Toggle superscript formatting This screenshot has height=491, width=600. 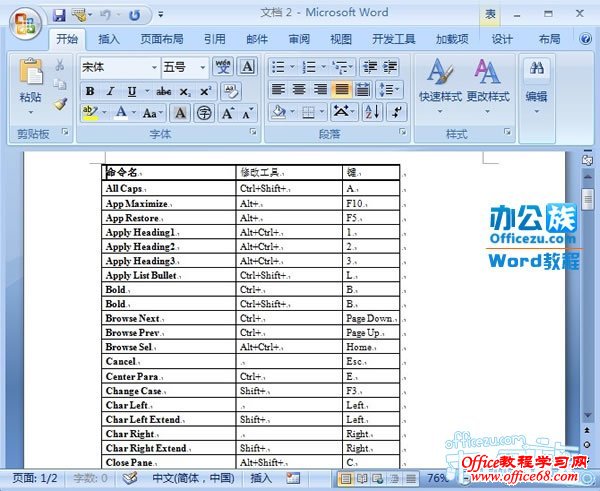pos(206,91)
